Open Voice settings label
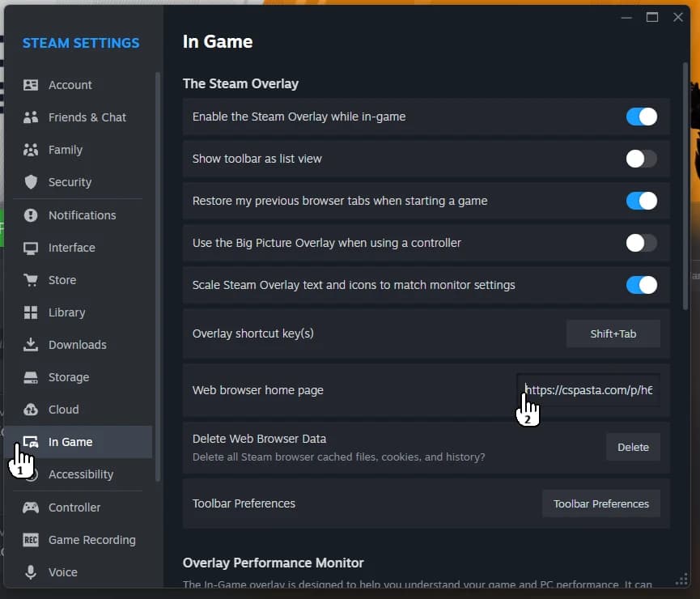Viewport: 700px width, 599px height. point(62,572)
